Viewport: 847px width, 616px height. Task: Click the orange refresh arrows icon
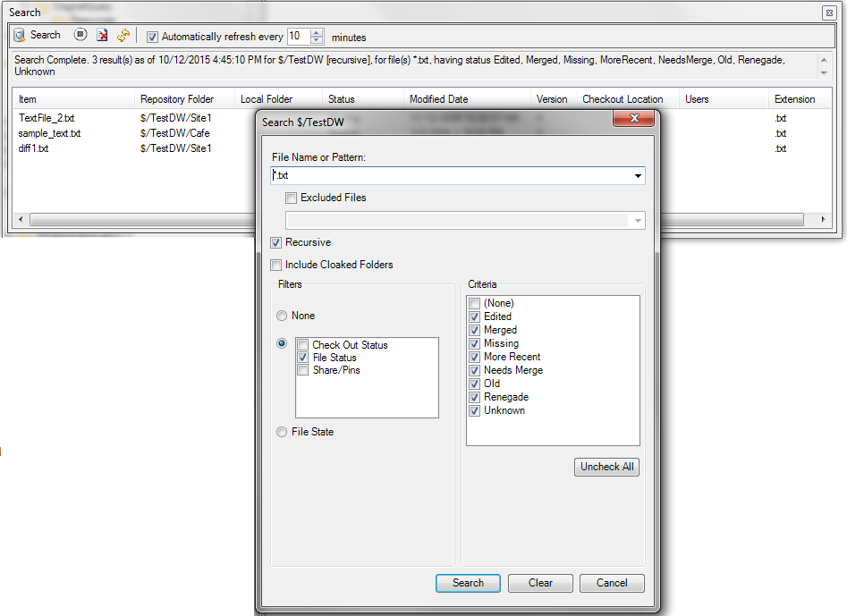pos(123,36)
